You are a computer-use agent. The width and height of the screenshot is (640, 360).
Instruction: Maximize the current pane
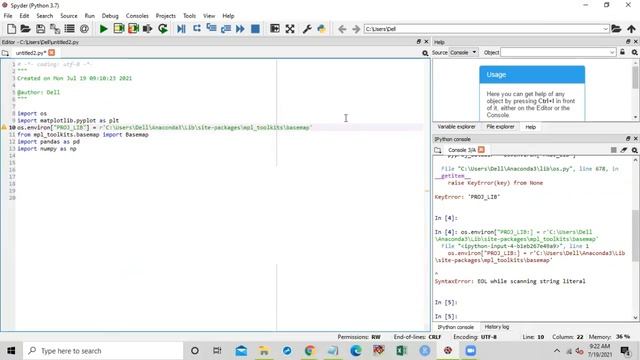275,29
